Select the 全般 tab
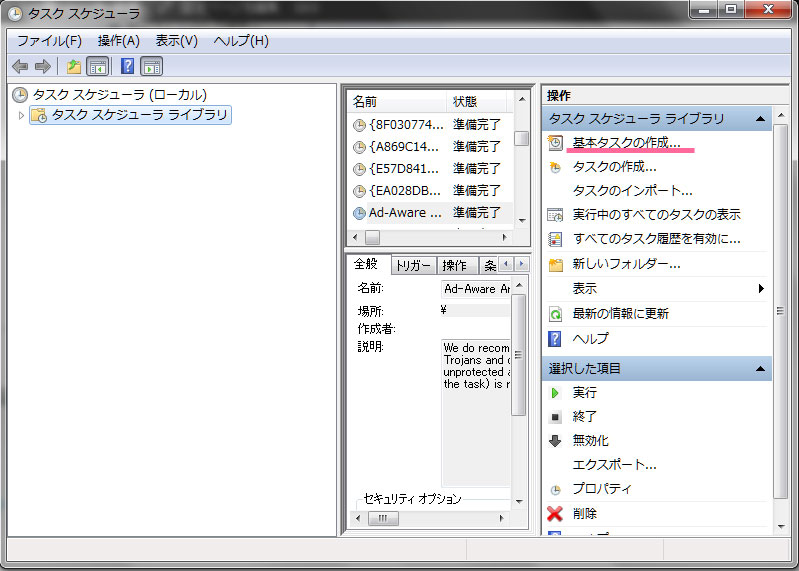The height and width of the screenshot is (571, 799). point(366,264)
